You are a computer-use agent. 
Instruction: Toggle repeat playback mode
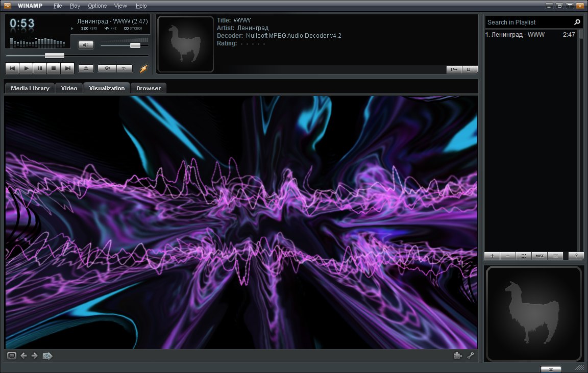pyautogui.click(x=124, y=68)
